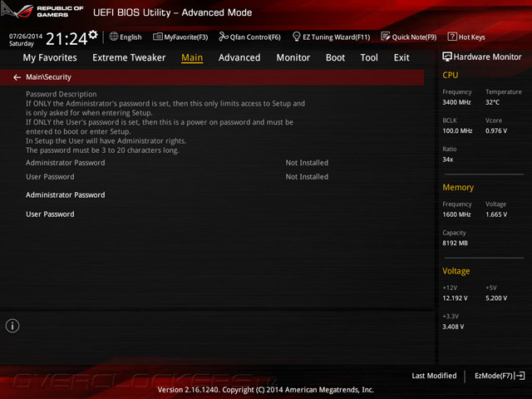532x399 pixels.
Task: Click the CPU temperature 32°C value
Action: (x=492, y=102)
